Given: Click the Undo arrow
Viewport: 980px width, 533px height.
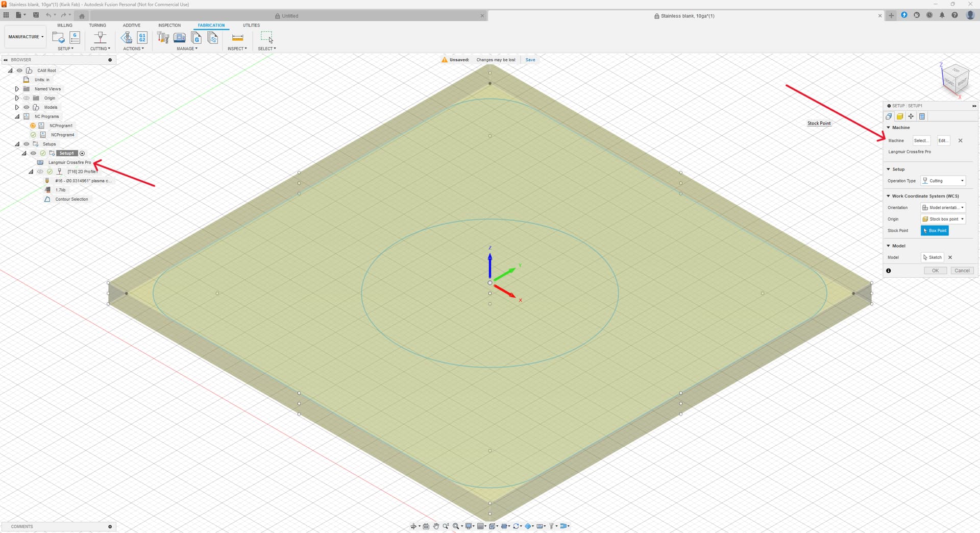Looking at the screenshot, I should 49,15.
